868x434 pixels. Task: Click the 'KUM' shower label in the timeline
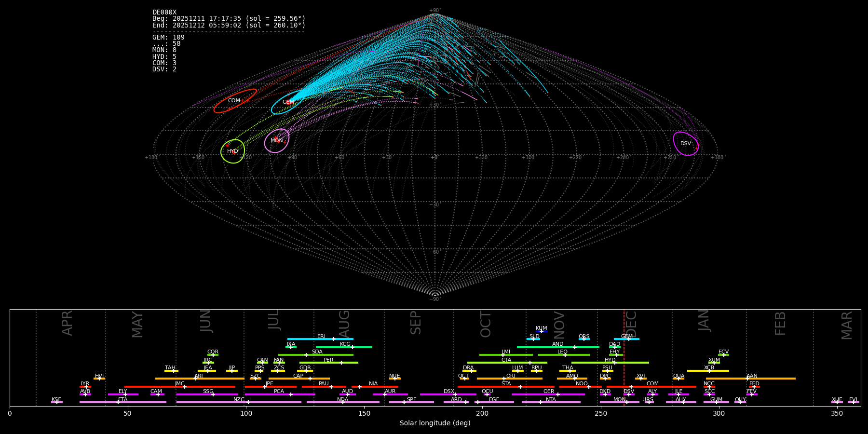pyautogui.click(x=542, y=328)
